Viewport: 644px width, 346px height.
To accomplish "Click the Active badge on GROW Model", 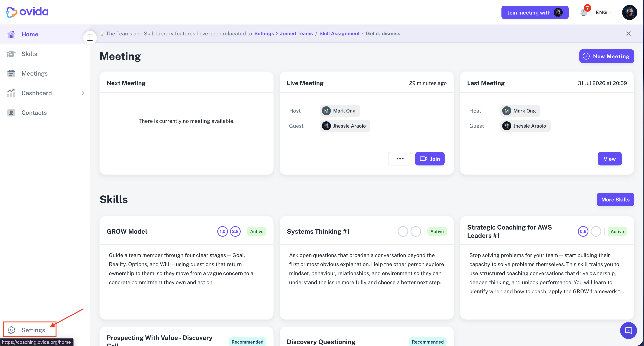I will coord(257,231).
